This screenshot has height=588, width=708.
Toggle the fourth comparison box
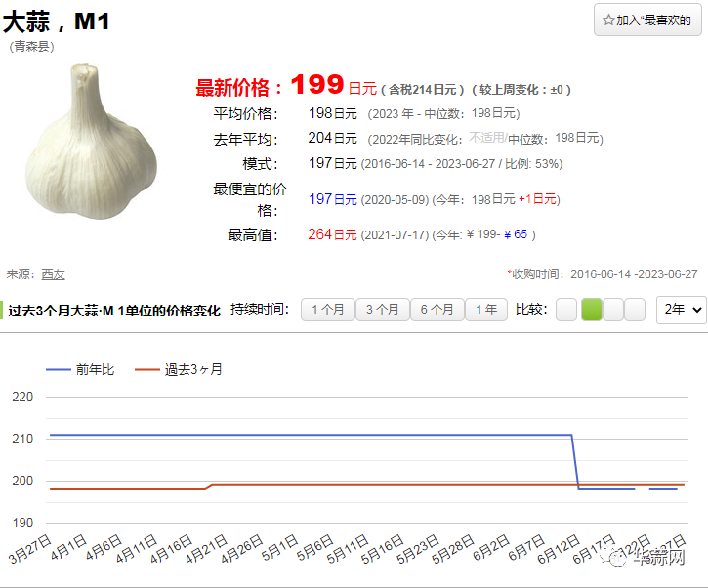click(635, 310)
